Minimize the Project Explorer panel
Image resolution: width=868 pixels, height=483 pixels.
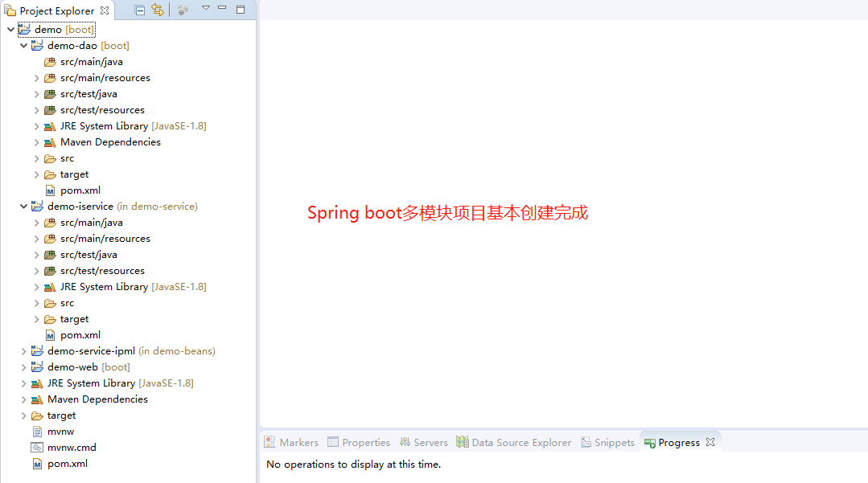click(222, 8)
